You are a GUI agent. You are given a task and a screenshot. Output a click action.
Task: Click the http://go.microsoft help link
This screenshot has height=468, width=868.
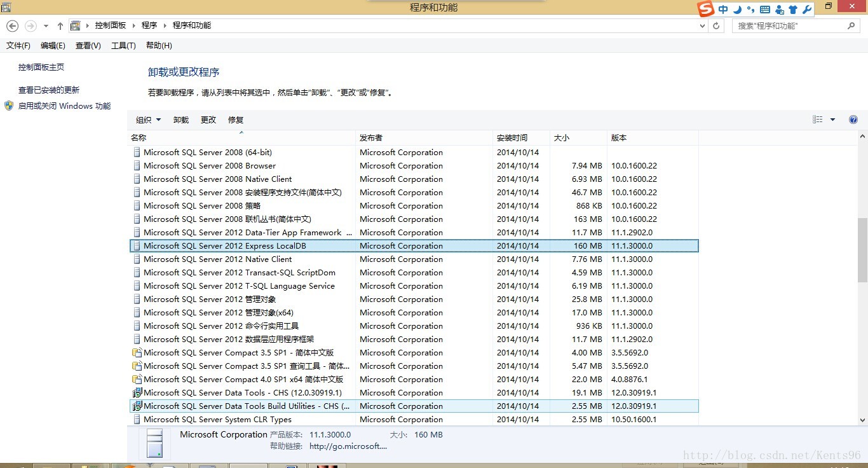point(348,446)
